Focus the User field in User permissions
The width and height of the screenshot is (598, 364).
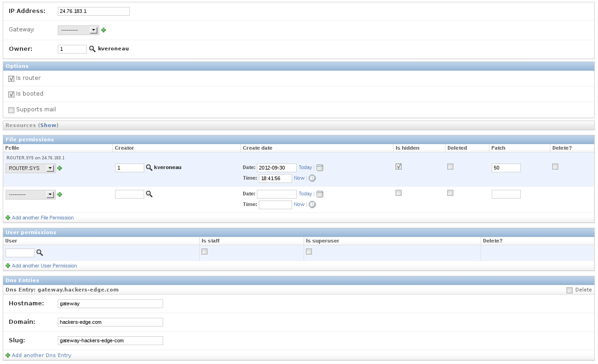(x=20, y=253)
